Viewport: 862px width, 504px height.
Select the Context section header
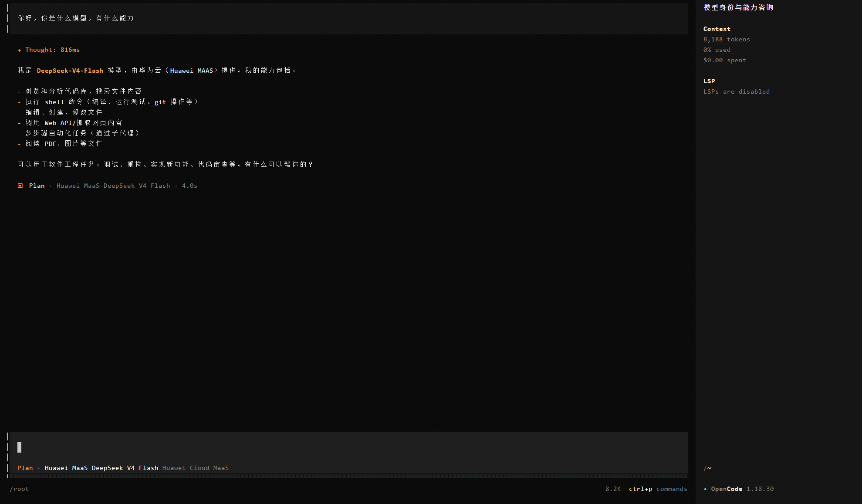tap(717, 29)
